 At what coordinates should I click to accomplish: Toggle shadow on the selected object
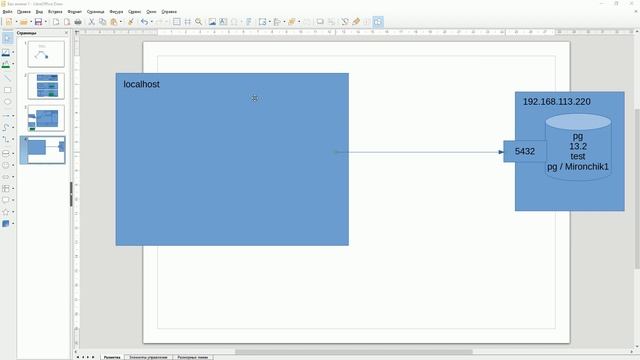click(320, 22)
